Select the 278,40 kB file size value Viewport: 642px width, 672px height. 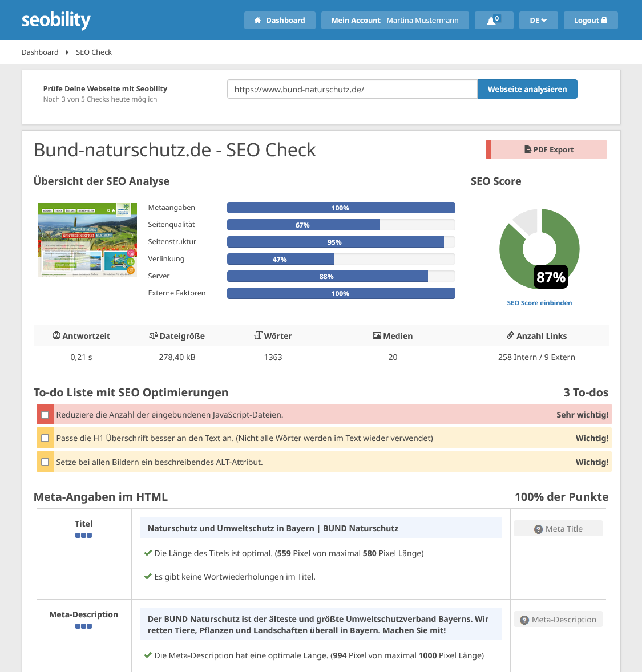point(177,357)
